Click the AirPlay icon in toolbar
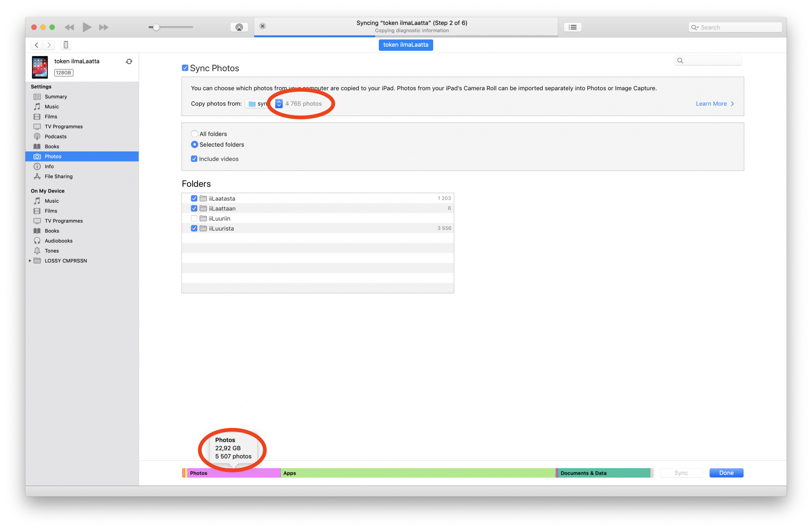Viewport: 812px width, 530px height. (x=239, y=27)
